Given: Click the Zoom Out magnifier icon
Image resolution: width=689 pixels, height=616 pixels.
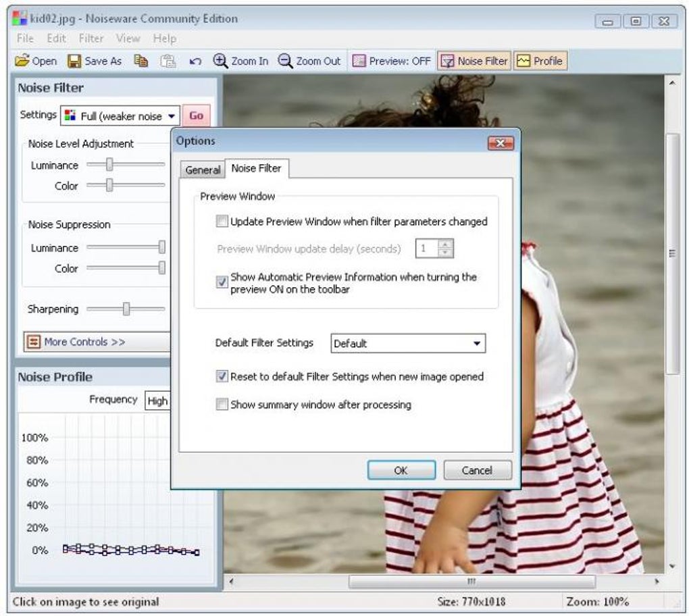Looking at the screenshot, I should [285, 61].
